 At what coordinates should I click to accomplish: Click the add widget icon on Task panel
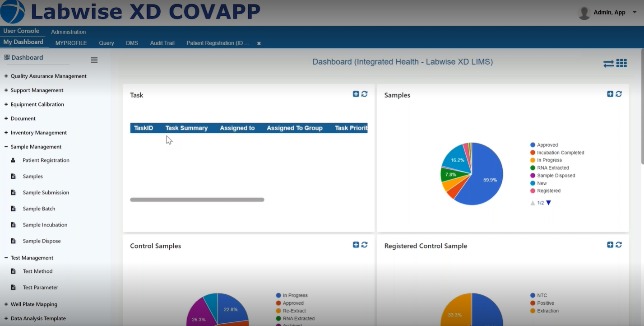coord(355,93)
